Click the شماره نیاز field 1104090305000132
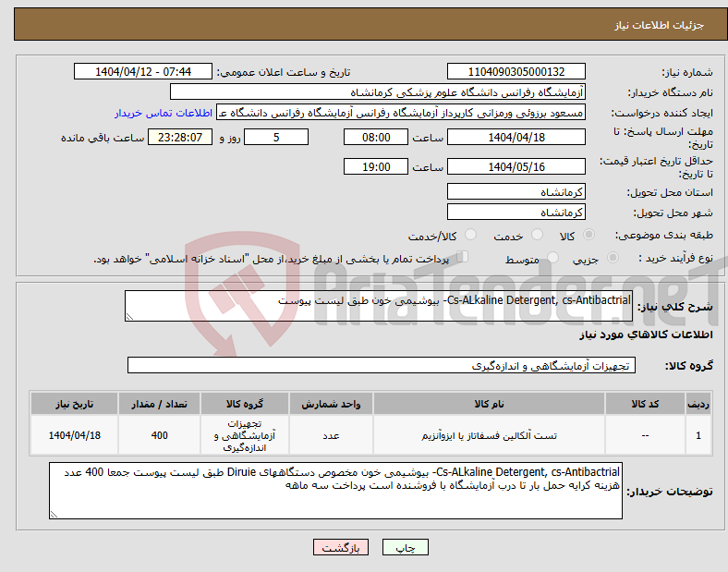The image size is (728, 572). (x=516, y=71)
